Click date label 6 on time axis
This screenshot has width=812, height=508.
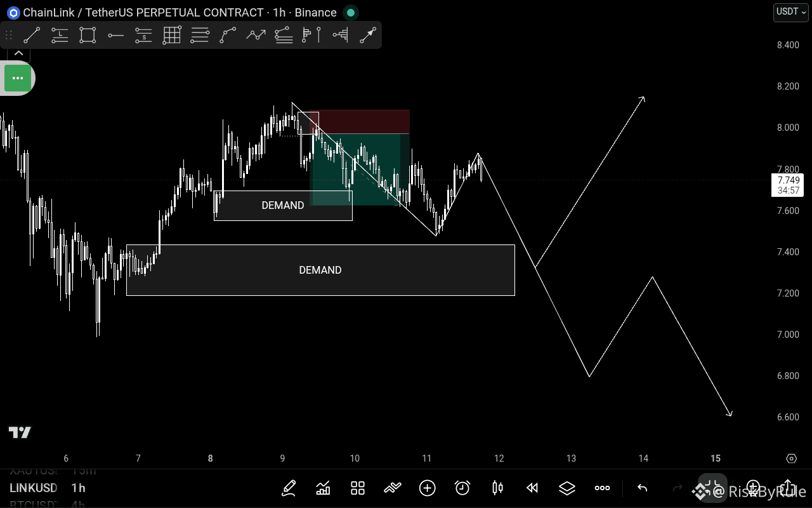(x=66, y=458)
